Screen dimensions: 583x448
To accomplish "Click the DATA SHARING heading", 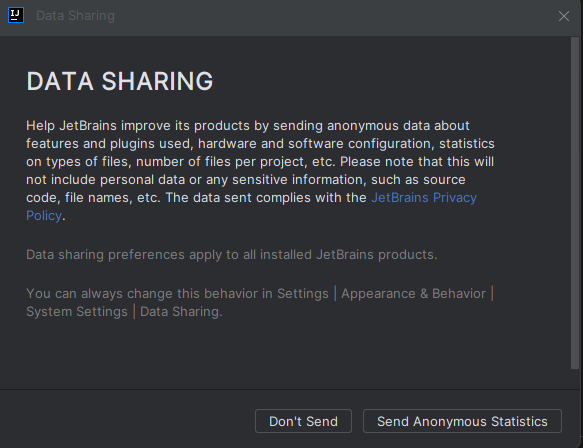I will [120, 81].
